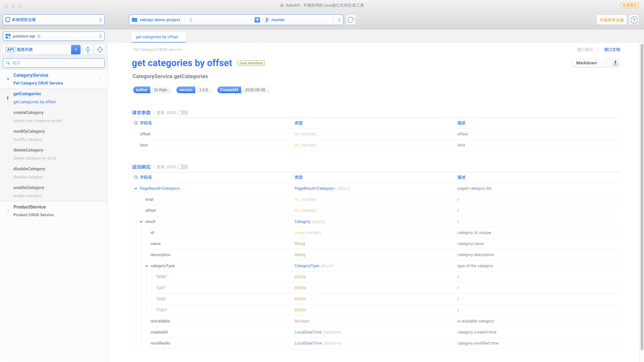Collapse all fields icon in response table header

tap(136, 177)
